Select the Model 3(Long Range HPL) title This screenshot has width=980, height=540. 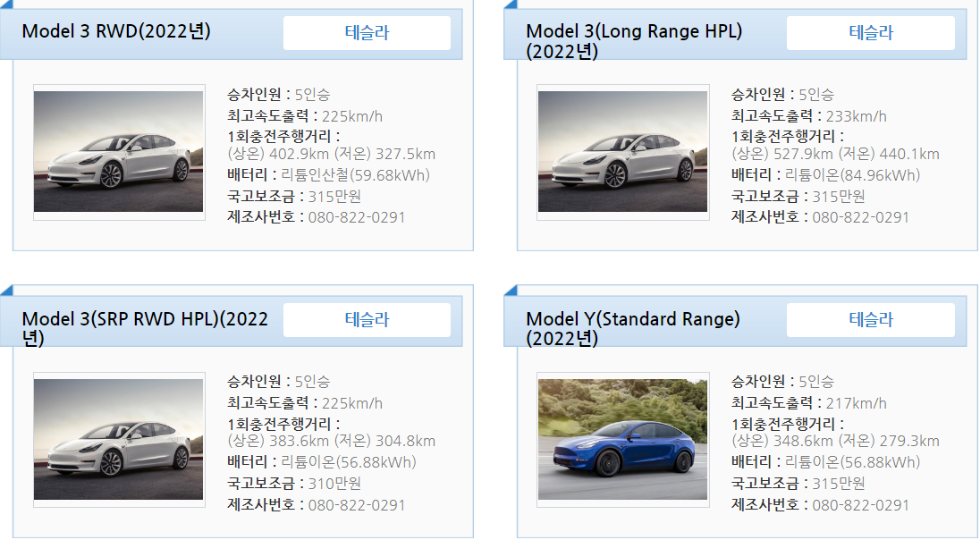634,41
